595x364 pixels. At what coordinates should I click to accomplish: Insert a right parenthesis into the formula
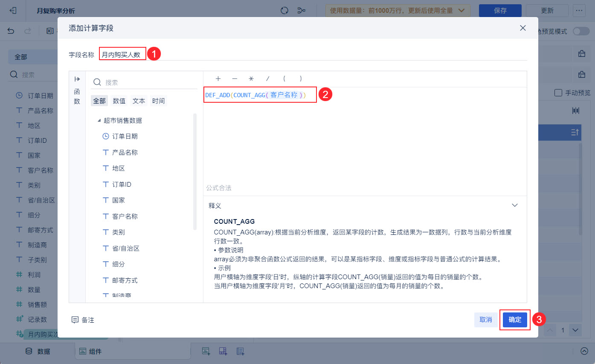point(301,79)
